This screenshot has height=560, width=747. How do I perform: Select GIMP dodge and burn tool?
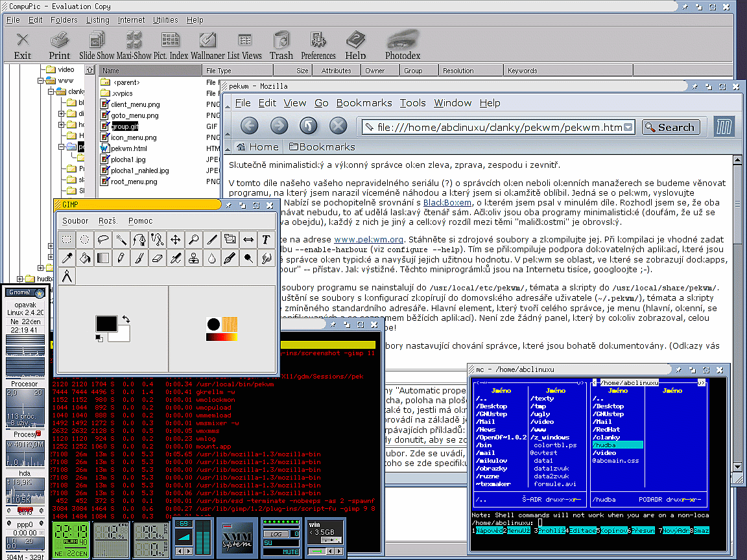(x=248, y=258)
